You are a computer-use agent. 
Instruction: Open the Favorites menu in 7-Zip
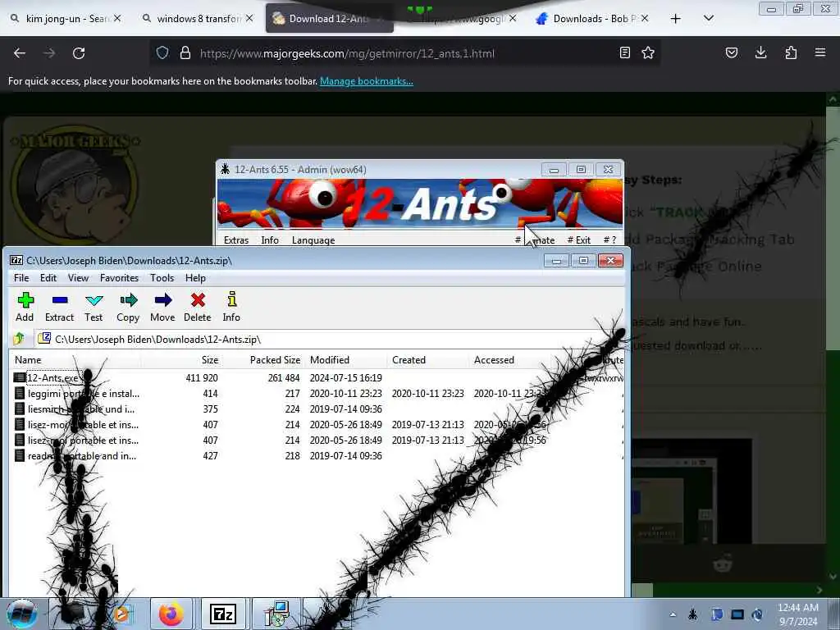pos(120,278)
